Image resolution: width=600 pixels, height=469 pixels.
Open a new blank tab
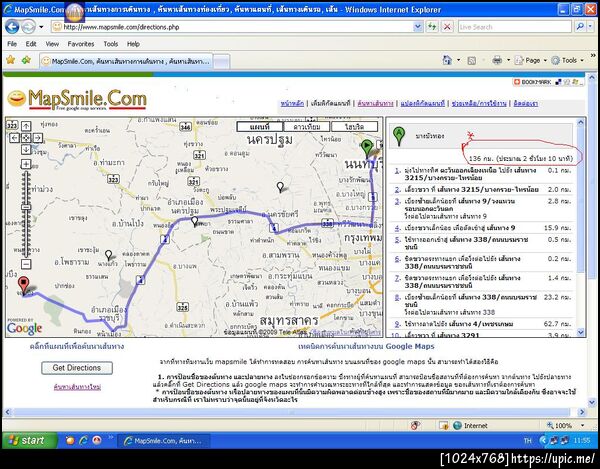(x=222, y=61)
